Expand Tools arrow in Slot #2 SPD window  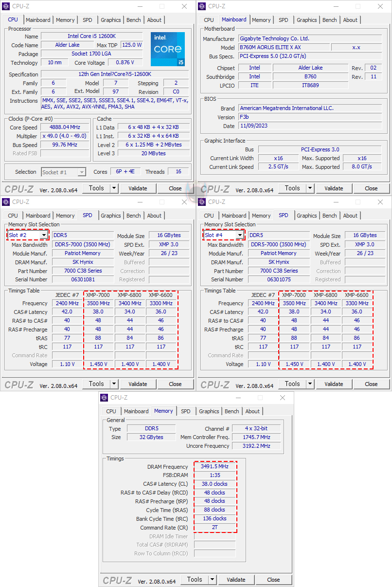click(x=114, y=384)
